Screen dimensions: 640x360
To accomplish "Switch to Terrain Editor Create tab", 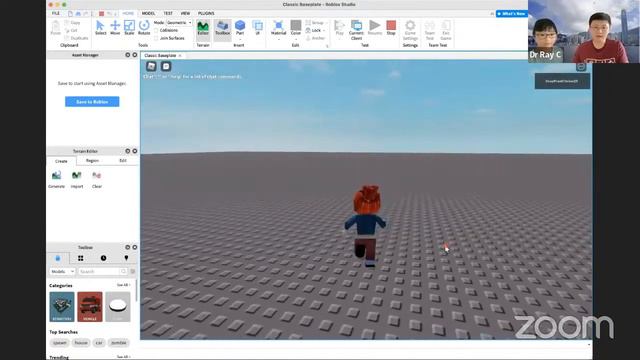I will point(61,161).
